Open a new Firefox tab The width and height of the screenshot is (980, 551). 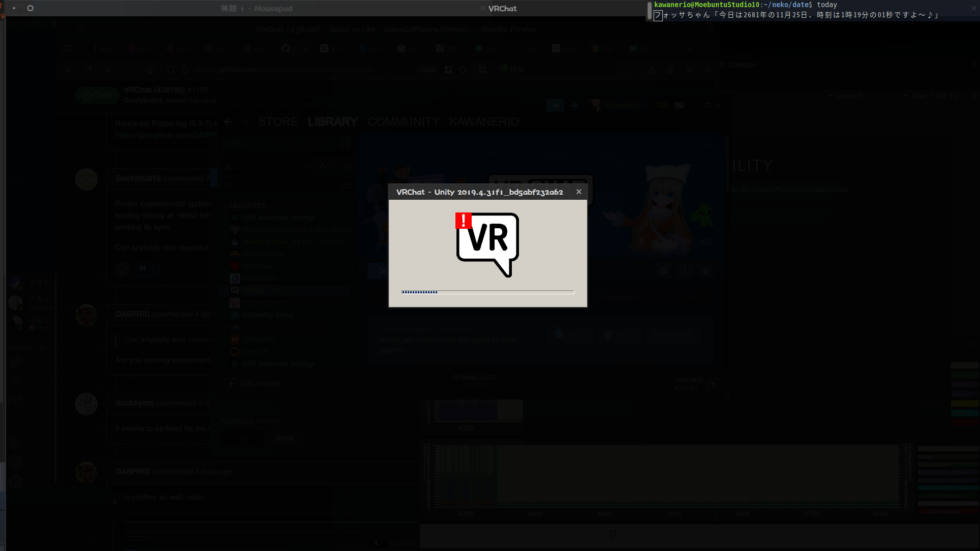point(689,49)
